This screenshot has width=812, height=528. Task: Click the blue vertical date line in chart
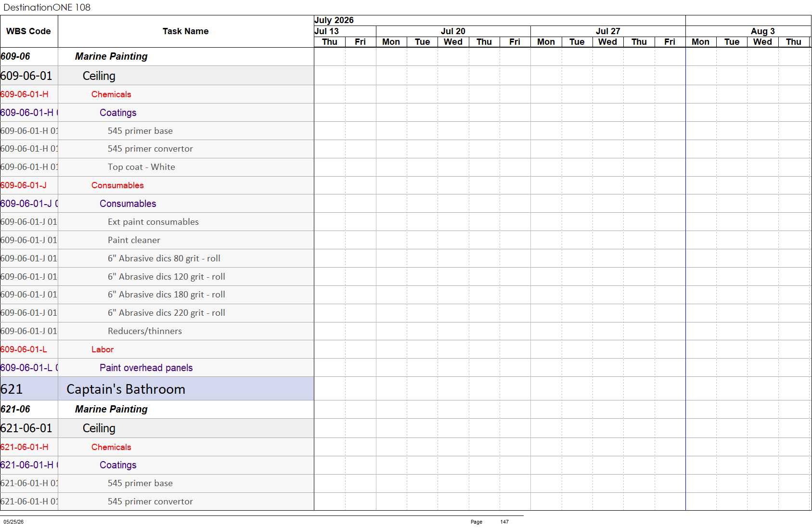[685, 279]
